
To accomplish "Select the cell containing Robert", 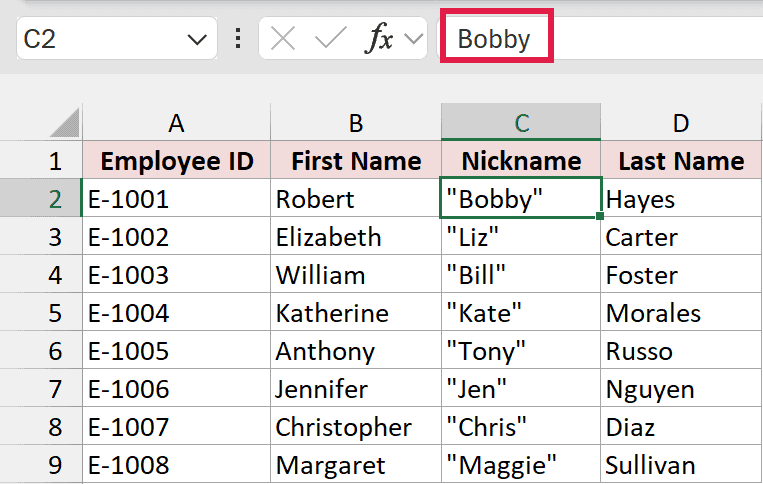I will point(356,198).
